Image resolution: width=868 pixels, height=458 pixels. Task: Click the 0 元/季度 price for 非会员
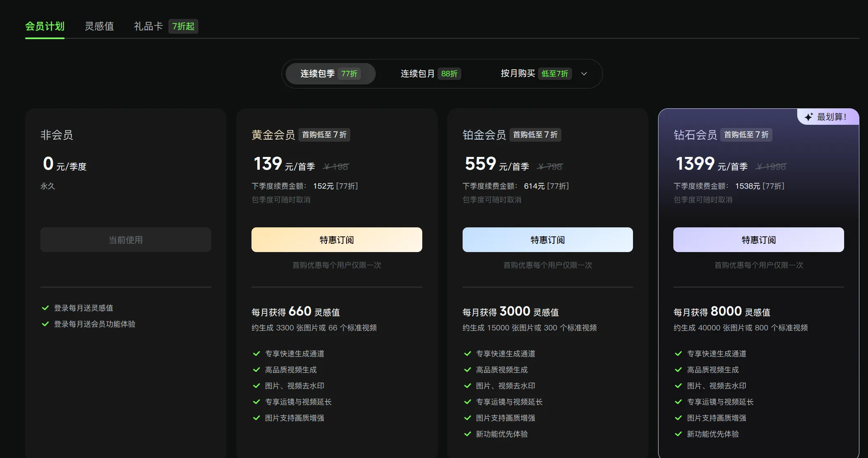click(x=65, y=164)
